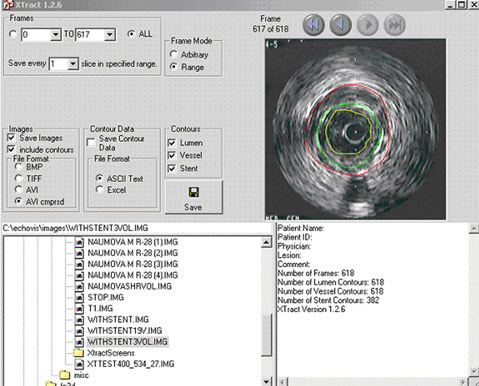
Task: Open the Save every slice dropdown
Action: tap(72, 64)
